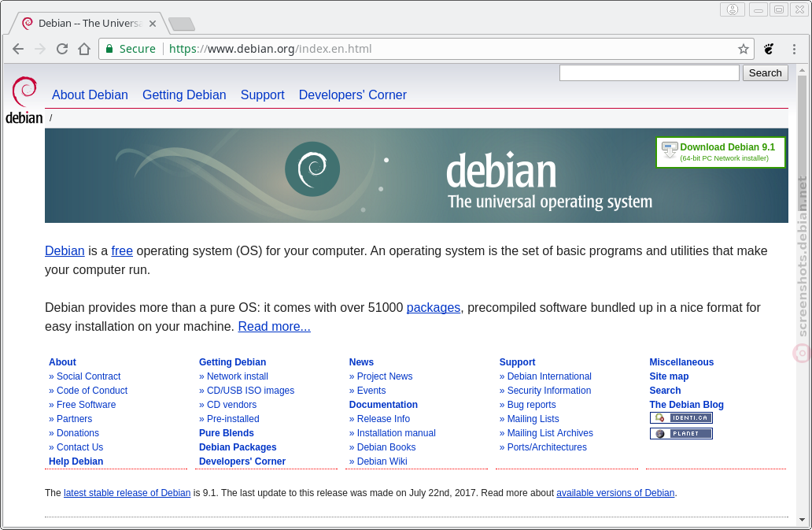Open the browser home icon

(84, 49)
